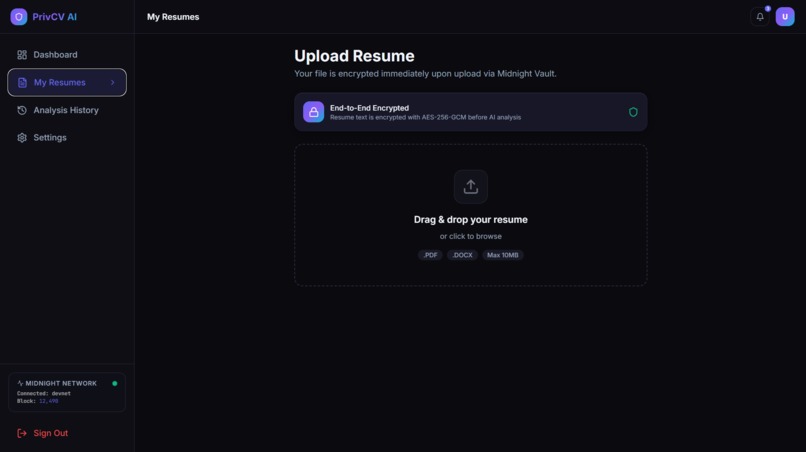The height and width of the screenshot is (452, 806).
Task: Open Settings from the sidebar
Action: [x=67, y=138]
